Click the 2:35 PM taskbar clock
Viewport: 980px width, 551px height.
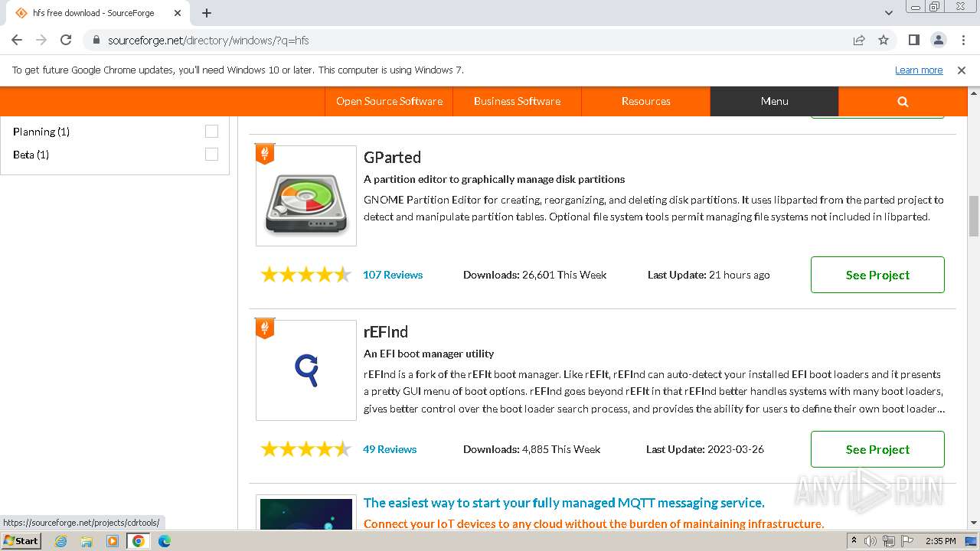[x=940, y=540]
